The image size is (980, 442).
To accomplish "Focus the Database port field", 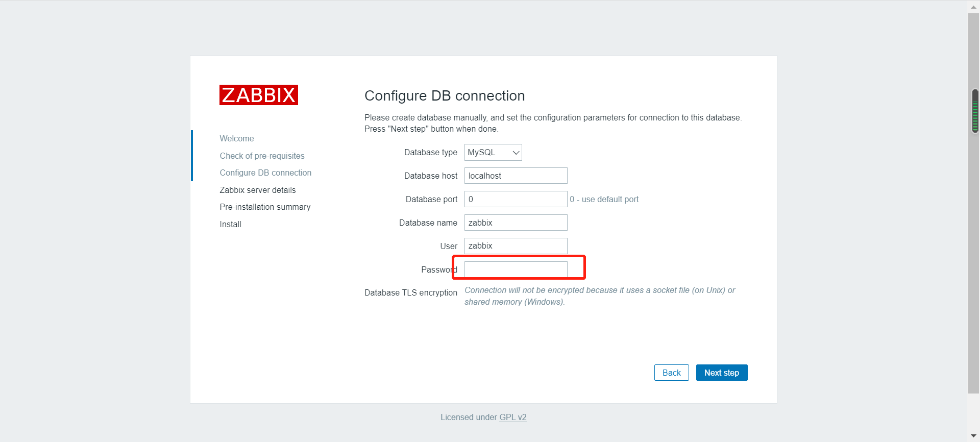I will 516,199.
